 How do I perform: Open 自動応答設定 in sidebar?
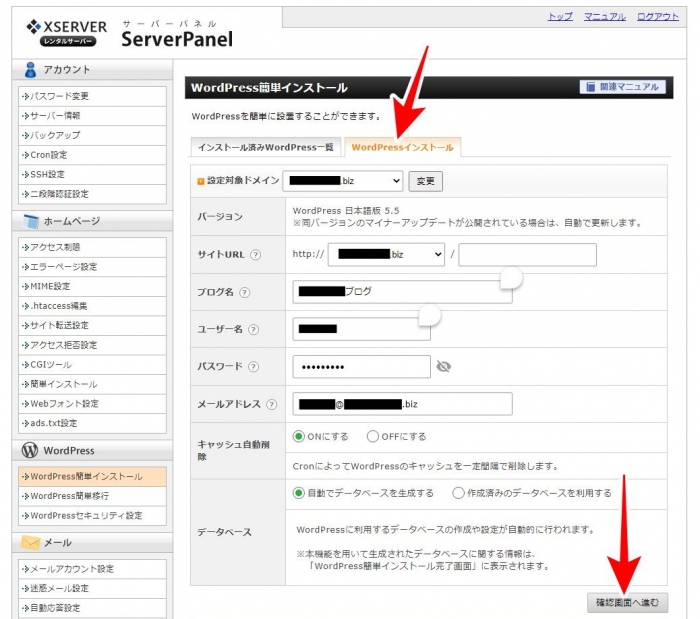click(x=92, y=608)
